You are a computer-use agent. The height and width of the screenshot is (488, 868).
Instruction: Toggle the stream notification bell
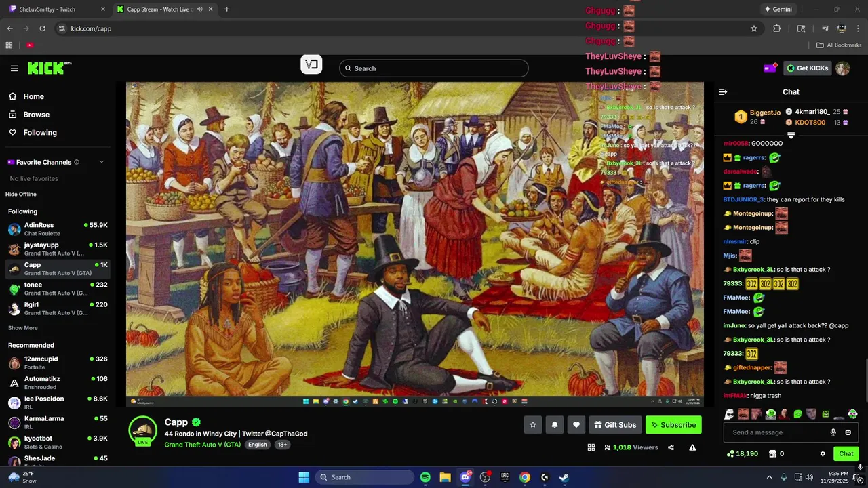pyautogui.click(x=555, y=425)
